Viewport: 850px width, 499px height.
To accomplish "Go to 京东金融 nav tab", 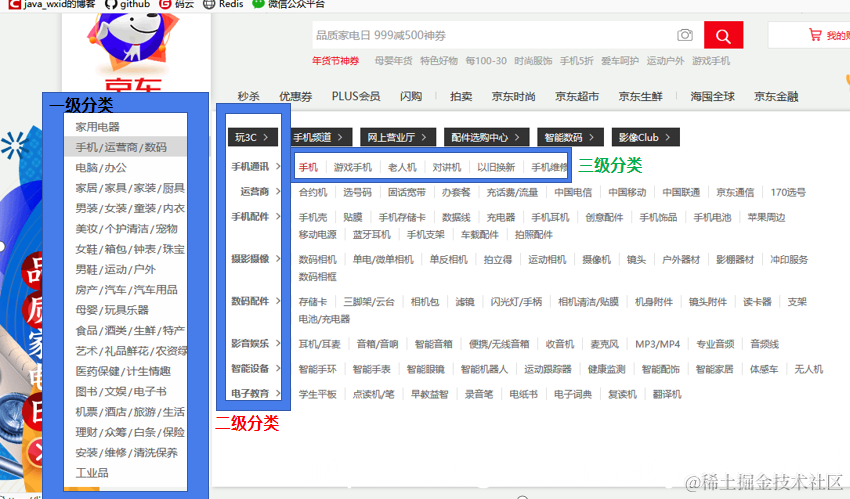I will point(776,96).
